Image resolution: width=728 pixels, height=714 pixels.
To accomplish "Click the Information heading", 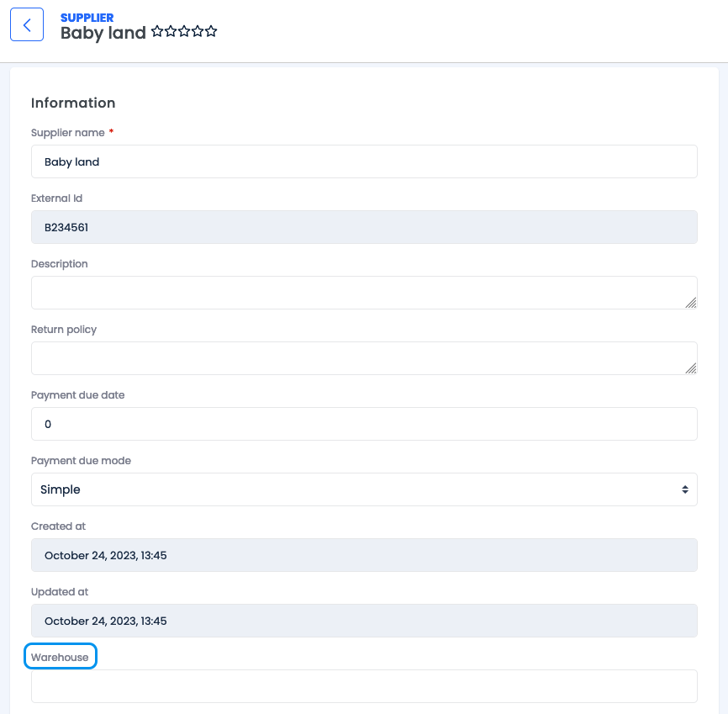I will pyautogui.click(x=73, y=103).
